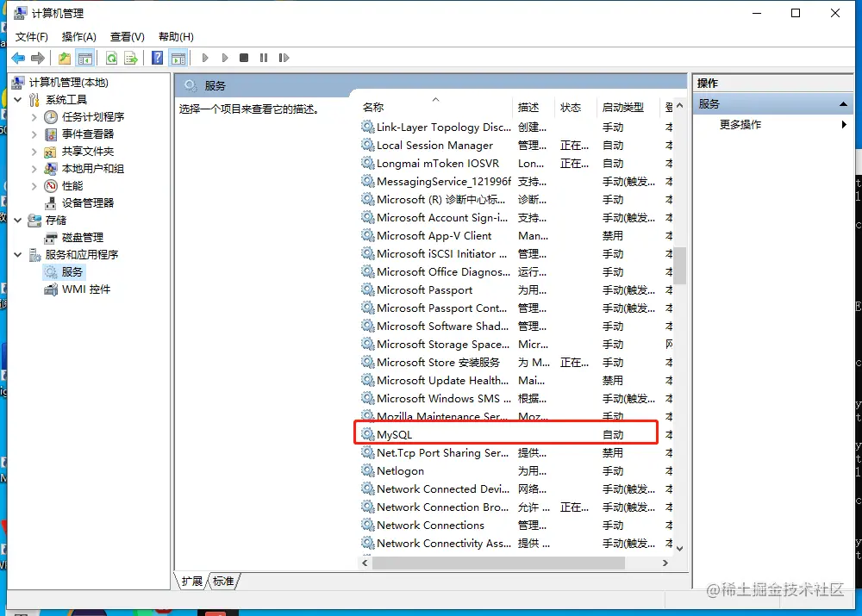Click the scroll up arrow of services list

[x=680, y=105]
